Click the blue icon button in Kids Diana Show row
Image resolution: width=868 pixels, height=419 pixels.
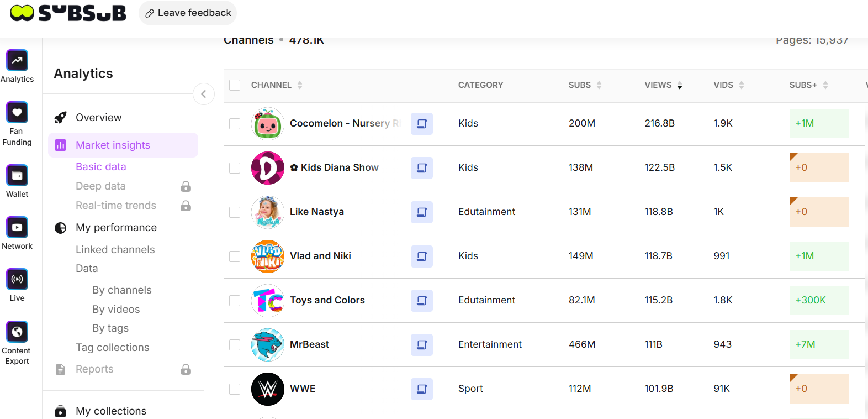coord(422,168)
